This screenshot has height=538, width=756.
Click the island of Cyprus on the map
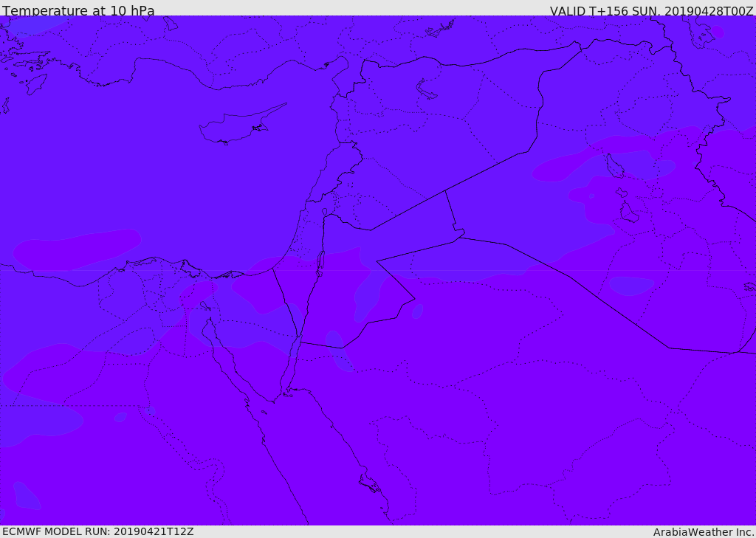[242, 125]
